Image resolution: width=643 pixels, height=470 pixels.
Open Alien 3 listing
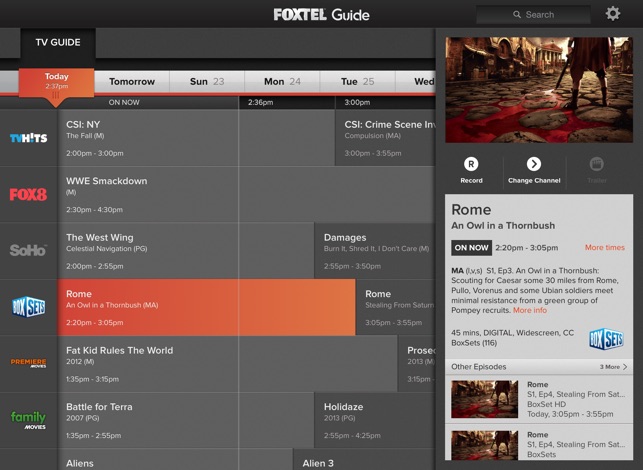[x=364, y=459]
